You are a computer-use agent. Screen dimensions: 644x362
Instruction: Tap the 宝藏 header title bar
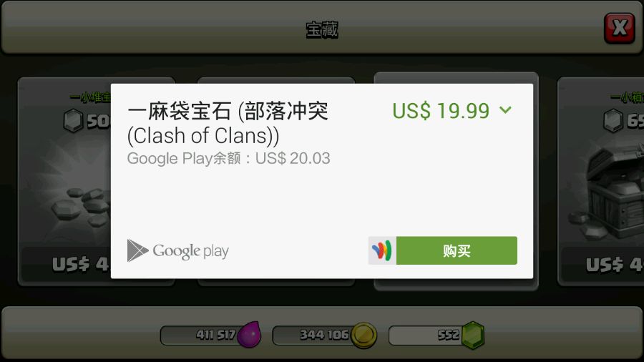point(322,29)
